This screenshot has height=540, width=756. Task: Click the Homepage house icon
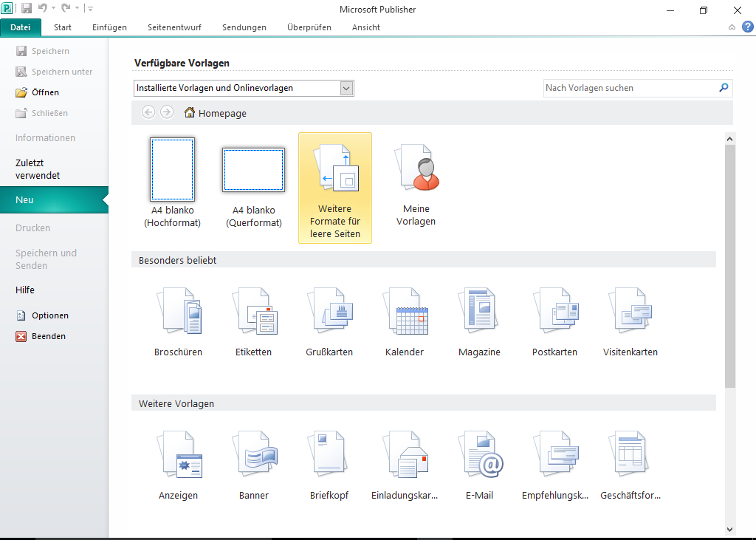click(x=190, y=113)
